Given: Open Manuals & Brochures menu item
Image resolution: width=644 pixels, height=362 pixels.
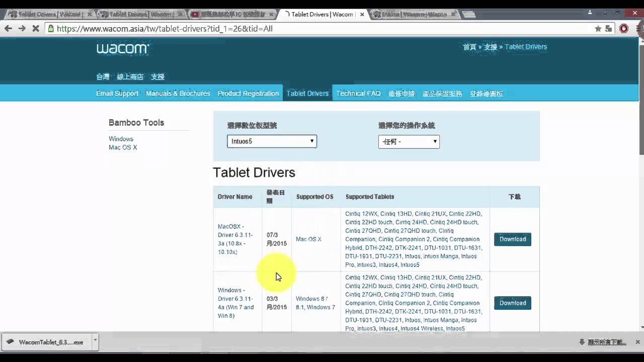Looking at the screenshot, I should tap(178, 94).
